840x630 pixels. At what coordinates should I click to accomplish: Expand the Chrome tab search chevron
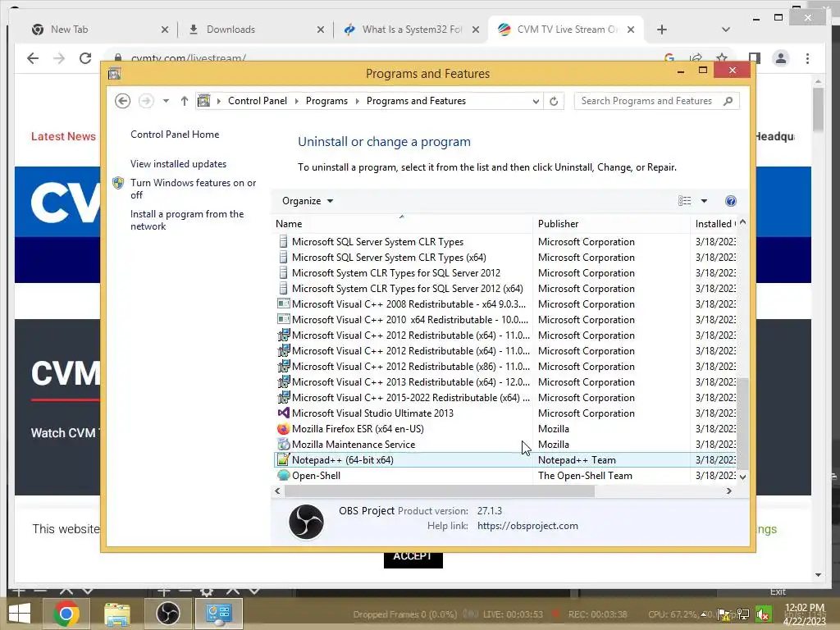coord(725,30)
